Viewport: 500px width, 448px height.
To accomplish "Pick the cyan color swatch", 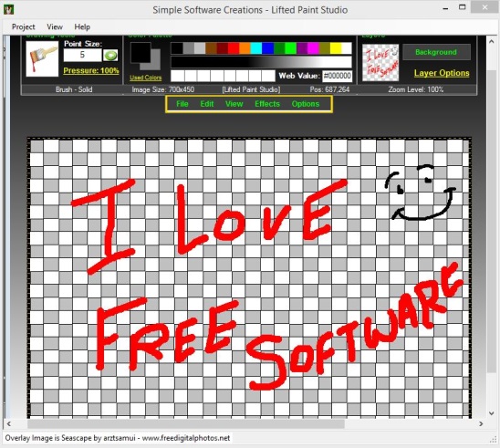I will click(256, 48).
